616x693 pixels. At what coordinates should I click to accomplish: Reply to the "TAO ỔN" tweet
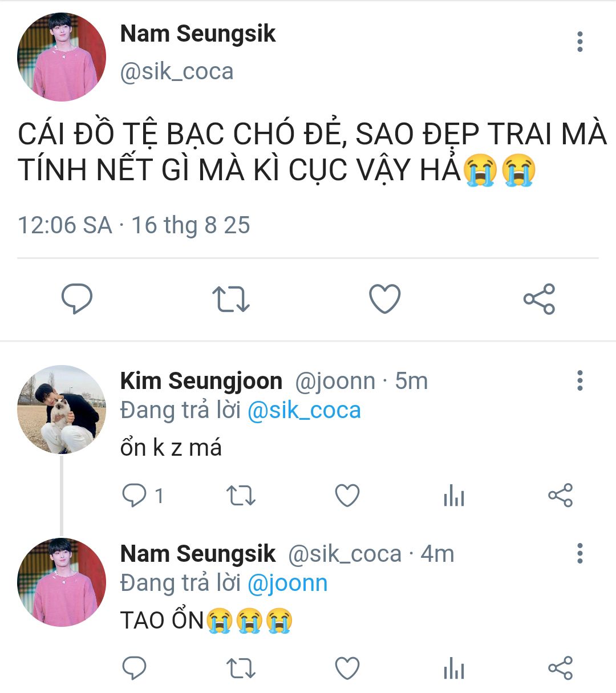point(135,668)
